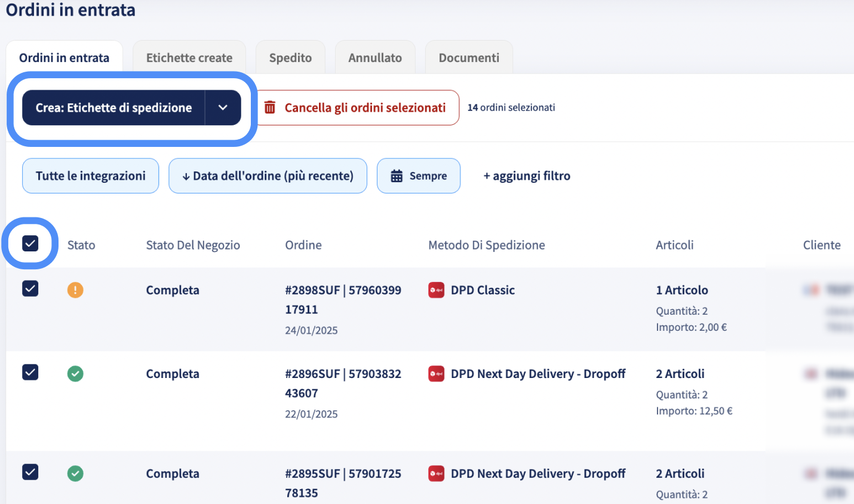The image size is (854, 504).
Task: Switch to the Ordini in entrata tab
Action: (x=64, y=58)
